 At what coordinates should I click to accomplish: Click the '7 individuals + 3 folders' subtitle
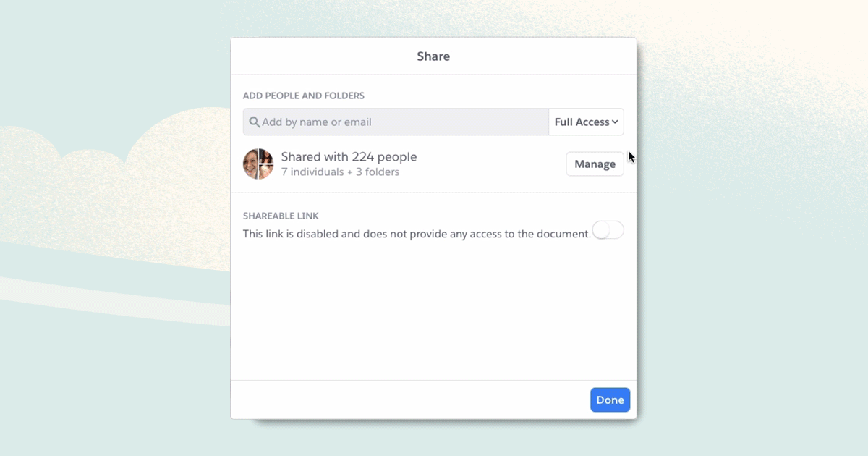[340, 172]
